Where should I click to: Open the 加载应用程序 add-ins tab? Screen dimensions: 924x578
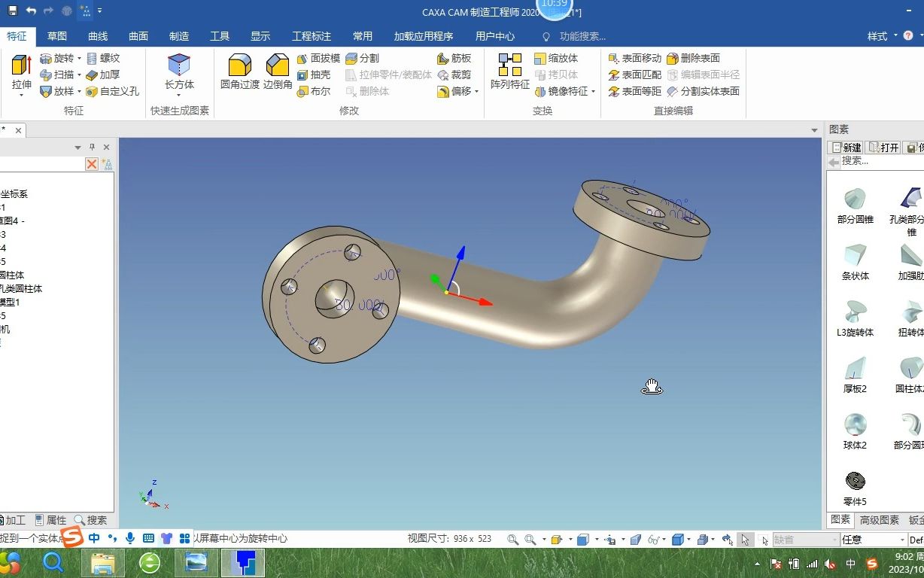click(x=424, y=36)
